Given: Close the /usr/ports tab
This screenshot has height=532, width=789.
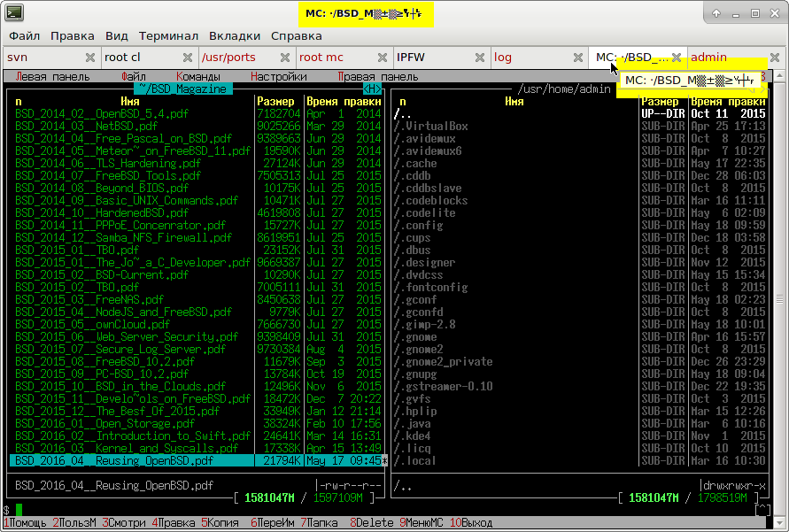Looking at the screenshot, I should 284,58.
